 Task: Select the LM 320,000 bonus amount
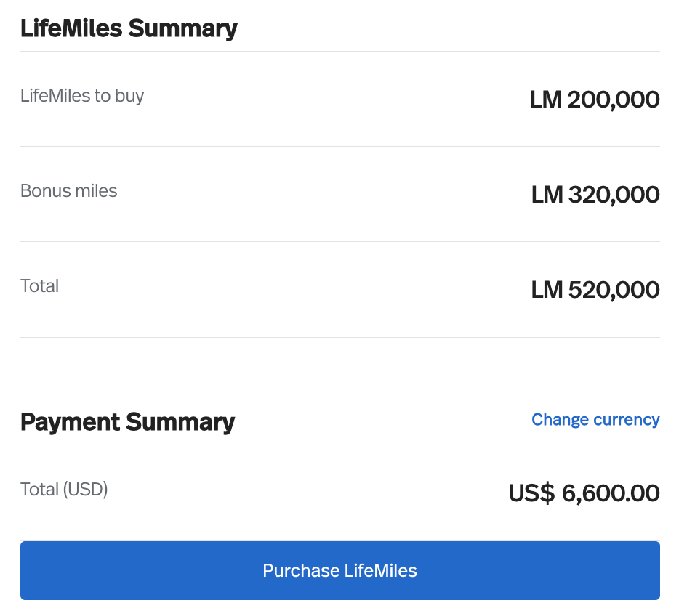595,194
